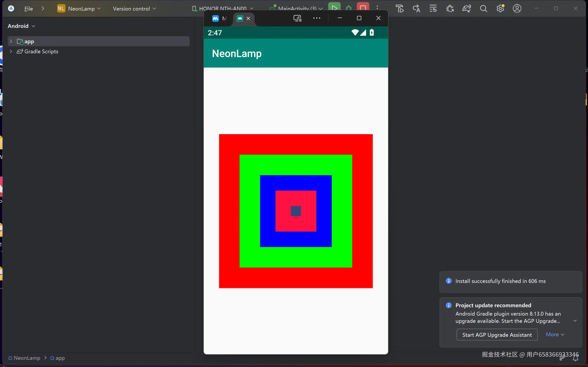
Task: Click Start AGP Upgrade Assistant button
Action: pyautogui.click(x=497, y=335)
